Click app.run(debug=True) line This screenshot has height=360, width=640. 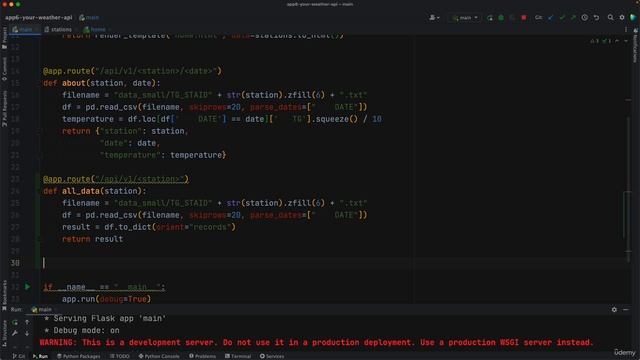coord(107,299)
